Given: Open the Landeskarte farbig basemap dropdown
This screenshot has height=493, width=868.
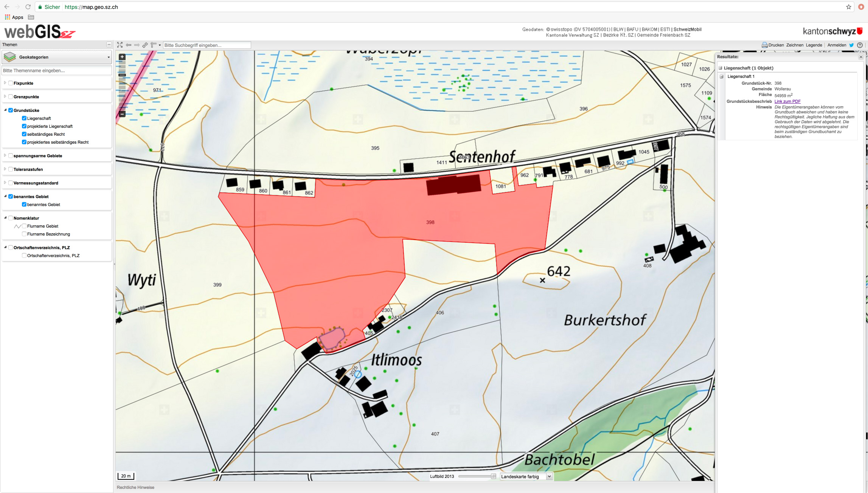Looking at the screenshot, I should [526, 476].
